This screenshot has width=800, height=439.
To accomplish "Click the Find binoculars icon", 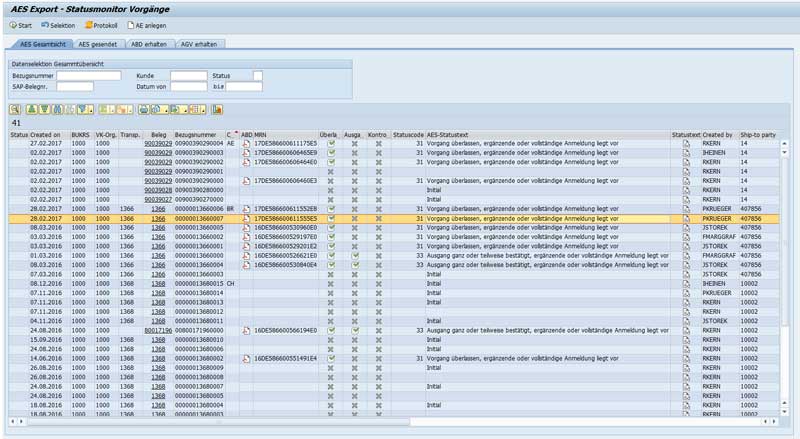I will tap(57, 110).
